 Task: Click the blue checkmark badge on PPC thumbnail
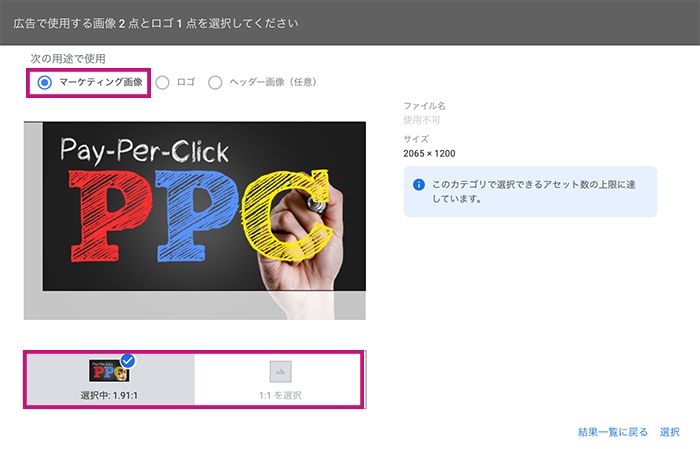(128, 361)
